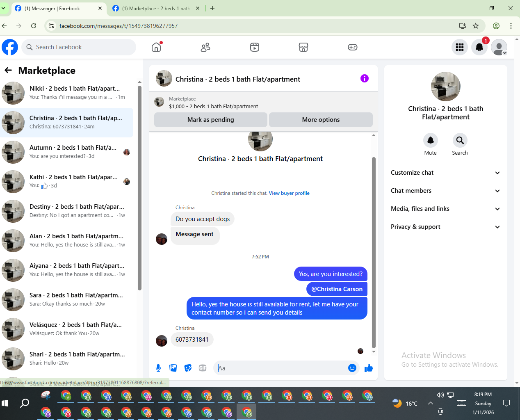Send a thumbs up like
Image resolution: width=520 pixels, height=420 pixels.
click(368, 368)
